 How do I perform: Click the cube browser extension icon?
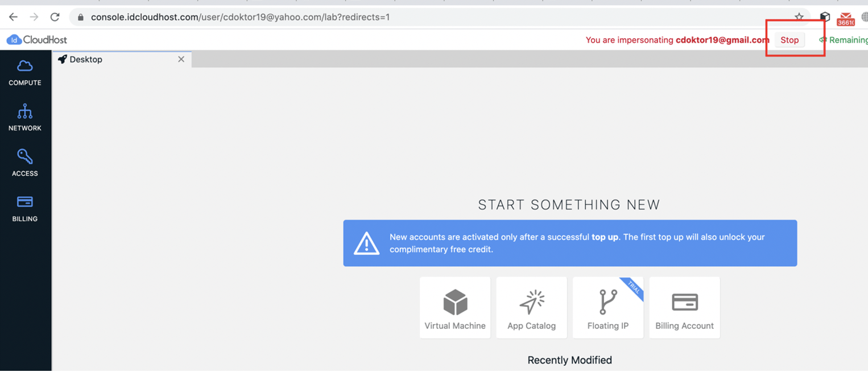825,16
